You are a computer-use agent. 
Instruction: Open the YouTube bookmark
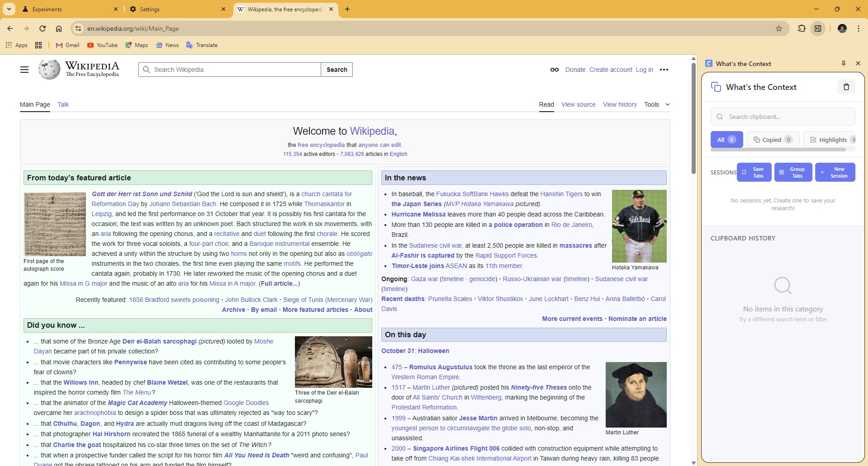pyautogui.click(x=102, y=45)
